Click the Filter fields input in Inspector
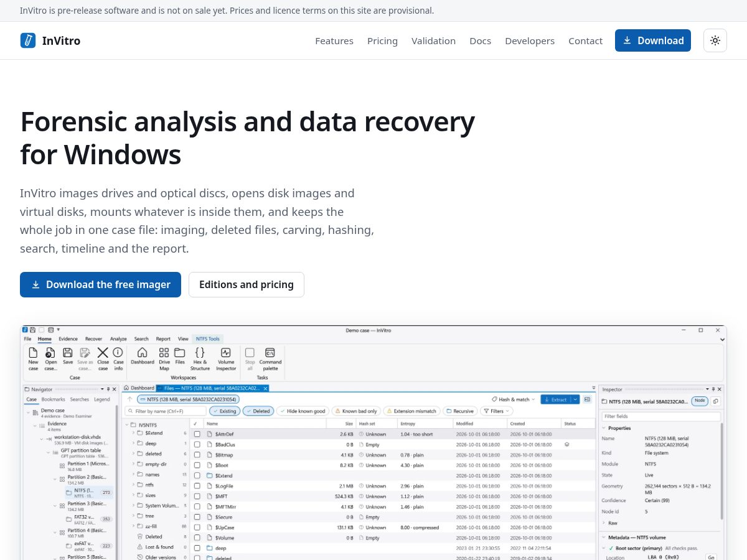Image resolution: width=747 pixels, height=560 pixels. (661, 416)
